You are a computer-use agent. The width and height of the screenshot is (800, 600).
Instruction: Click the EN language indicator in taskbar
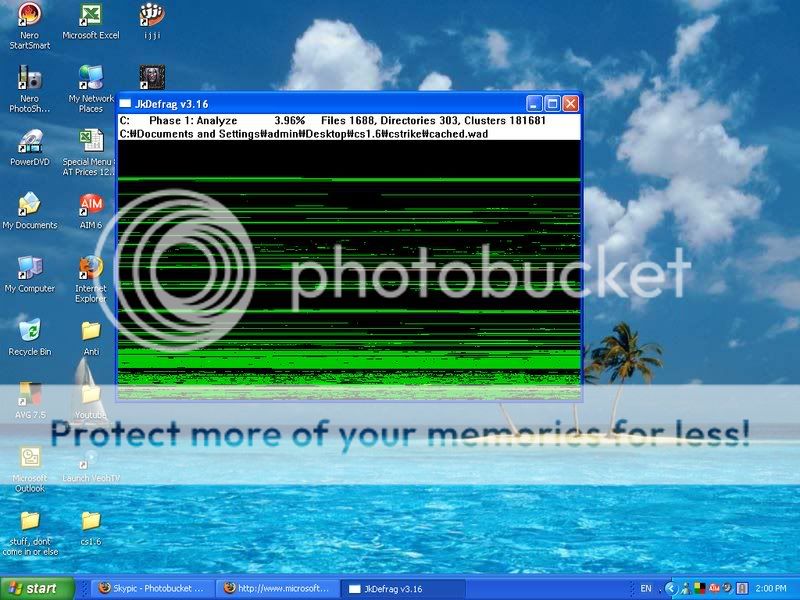(x=646, y=589)
